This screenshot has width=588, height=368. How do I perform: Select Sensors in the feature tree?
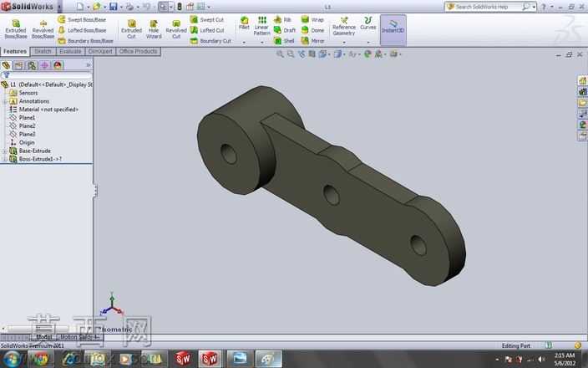coord(23,93)
